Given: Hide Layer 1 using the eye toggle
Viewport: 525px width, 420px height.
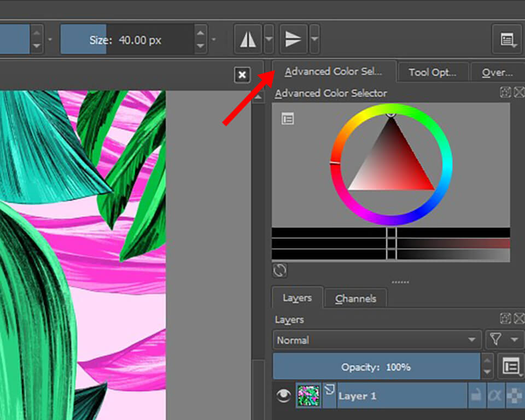Looking at the screenshot, I should tap(283, 395).
